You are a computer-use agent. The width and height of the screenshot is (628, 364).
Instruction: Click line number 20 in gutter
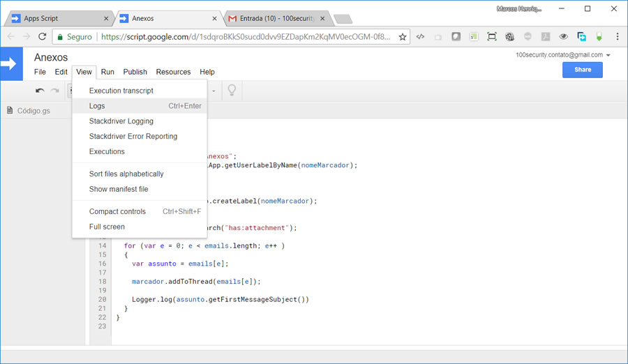102,299
